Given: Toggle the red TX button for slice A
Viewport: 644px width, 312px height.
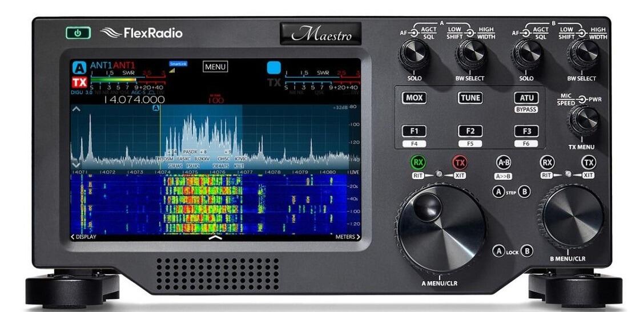Looking at the screenshot, I should point(460,163).
